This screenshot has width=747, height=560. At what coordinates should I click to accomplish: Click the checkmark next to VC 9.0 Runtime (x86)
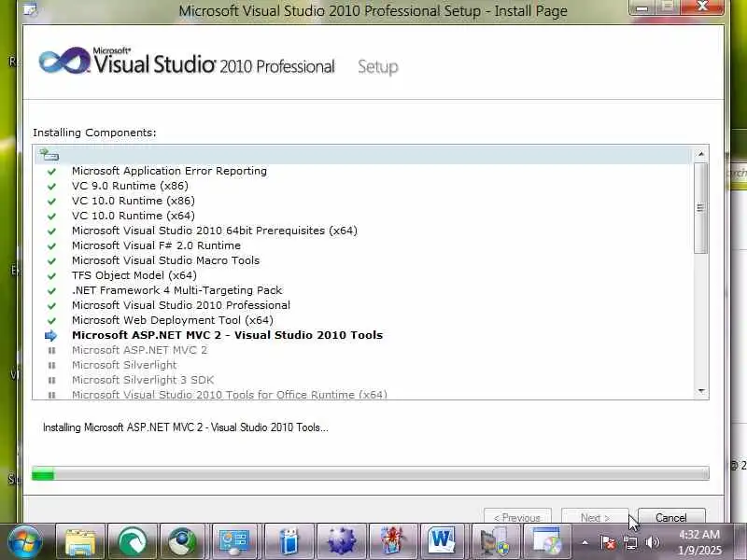pos(51,186)
